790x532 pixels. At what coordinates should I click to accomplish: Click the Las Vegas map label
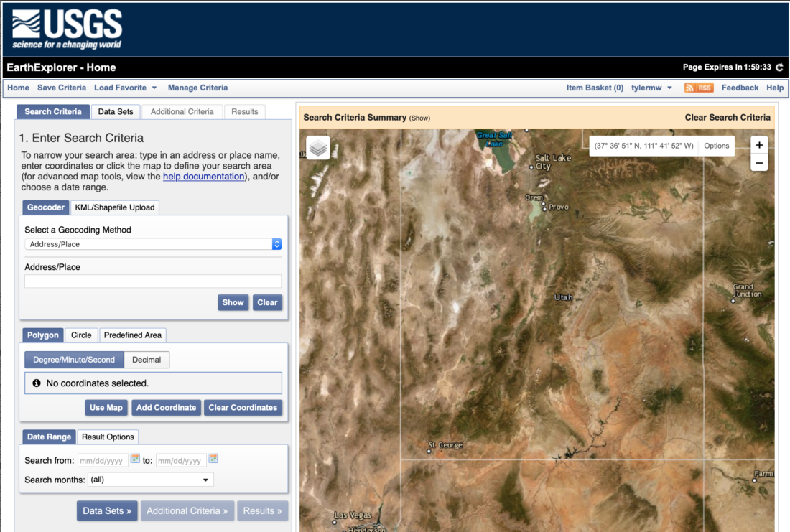353,515
